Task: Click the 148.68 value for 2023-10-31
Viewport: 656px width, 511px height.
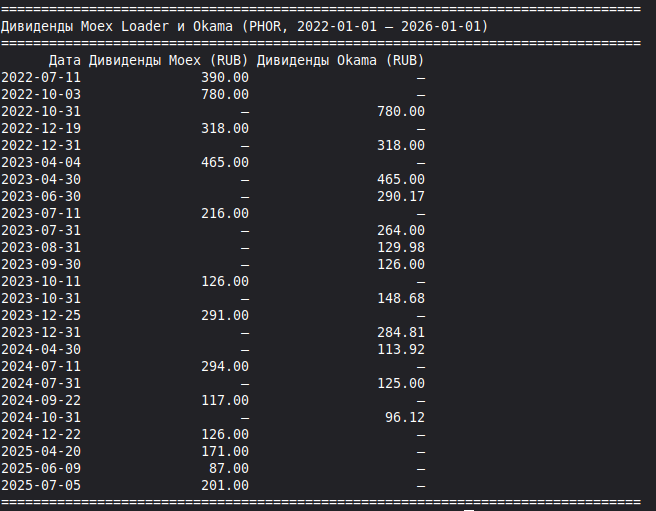Action: pyautogui.click(x=400, y=298)
